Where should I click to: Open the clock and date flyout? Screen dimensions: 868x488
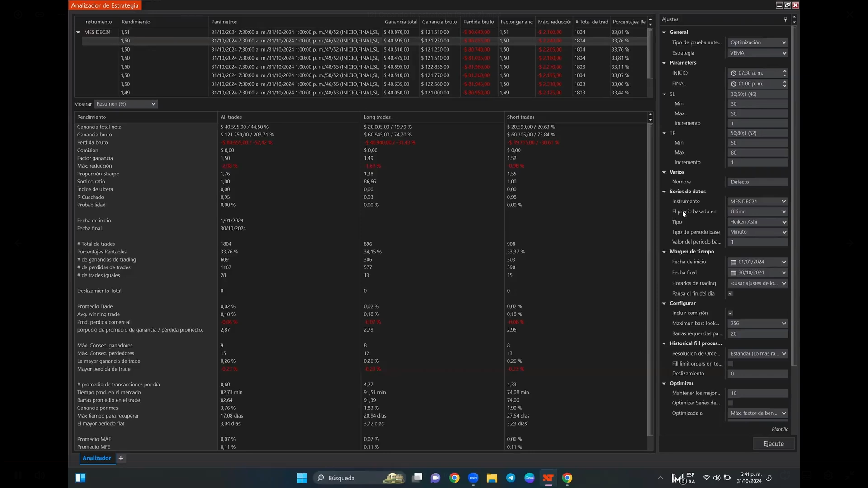749,478
